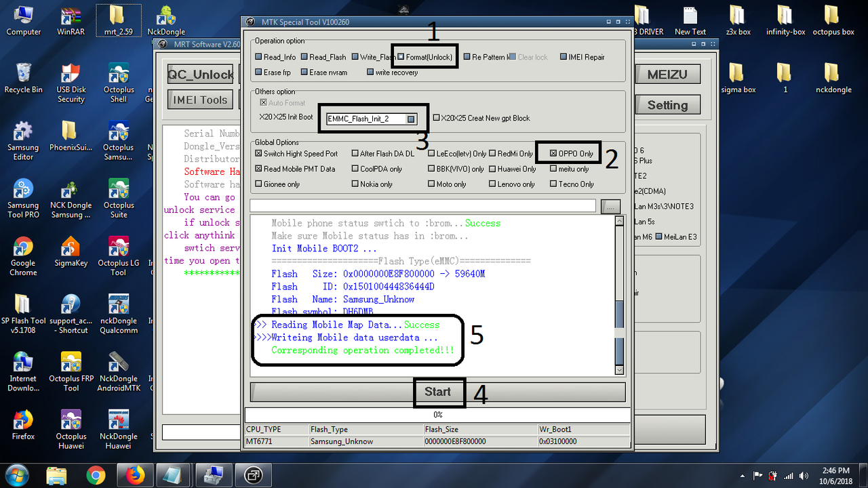The width and height of the screenshot is (868, 488).
Task: Open the Computer desktop icon
Action: [x=23, y=20]
